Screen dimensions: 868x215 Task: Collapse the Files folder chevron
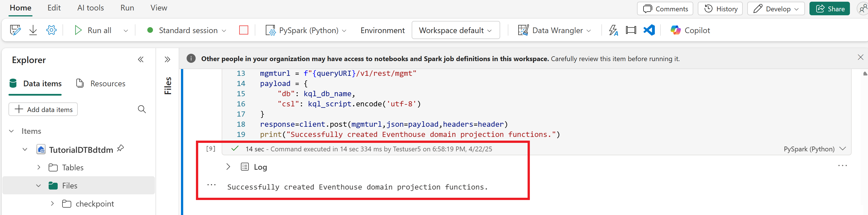click(38, 186)
